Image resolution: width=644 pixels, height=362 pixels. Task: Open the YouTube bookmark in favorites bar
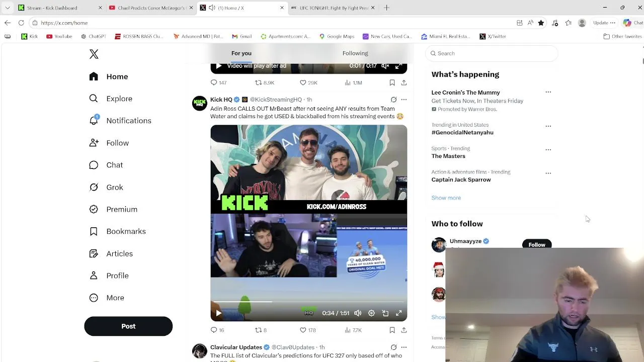tap(59, 36)
